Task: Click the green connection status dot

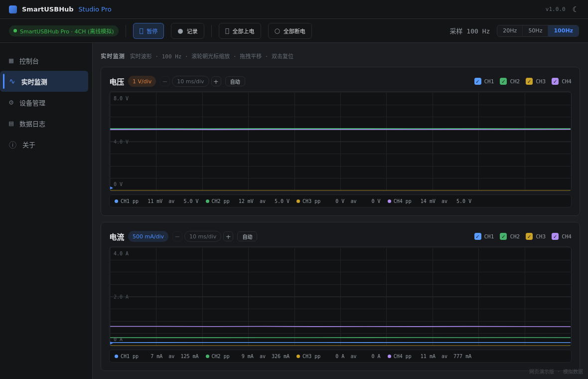Action: click(15, 31)
